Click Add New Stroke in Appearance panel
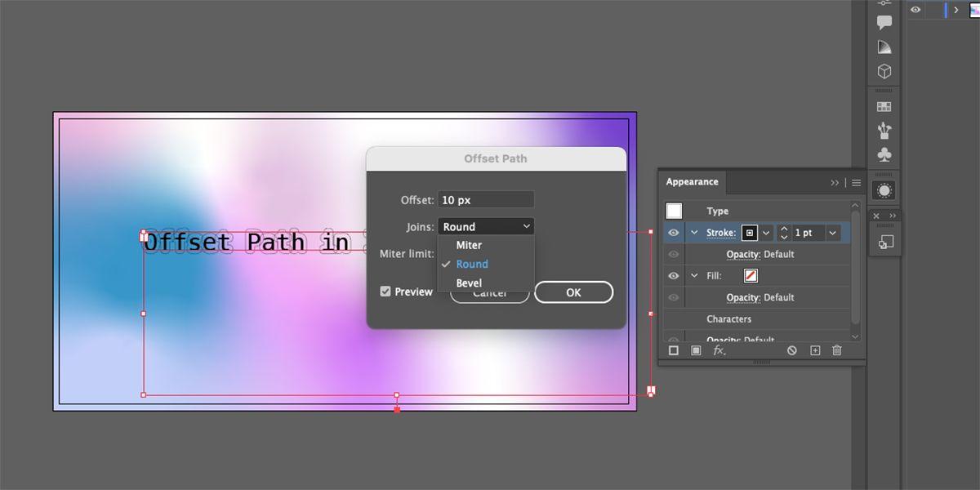Image resolution: width=980 pixels, height=490 pixels. pyautogui.click(x=674, y=350)
